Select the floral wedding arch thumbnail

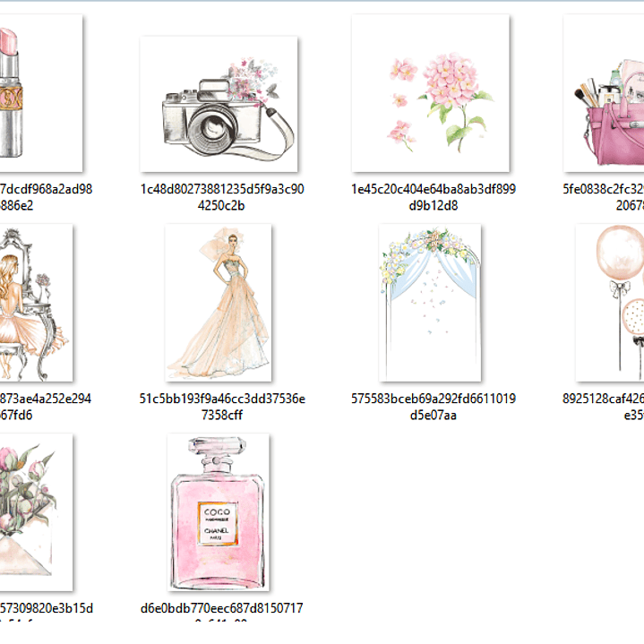[430, 303]
